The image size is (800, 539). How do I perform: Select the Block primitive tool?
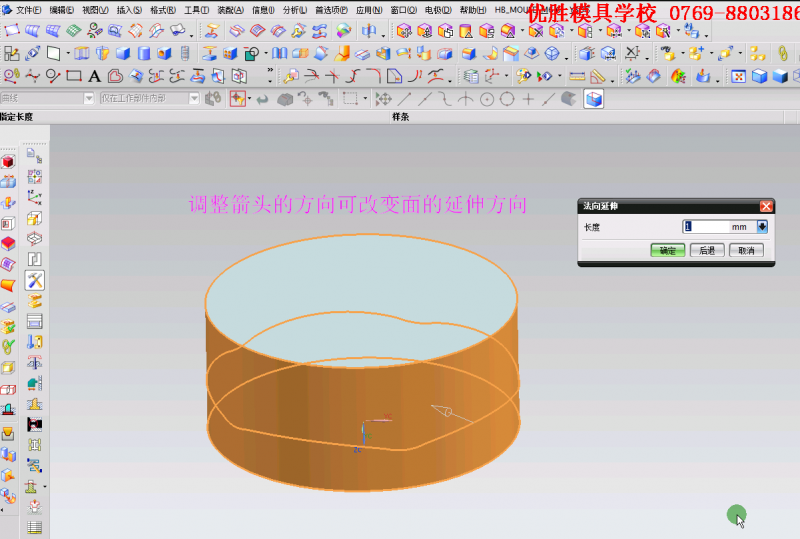122,54
